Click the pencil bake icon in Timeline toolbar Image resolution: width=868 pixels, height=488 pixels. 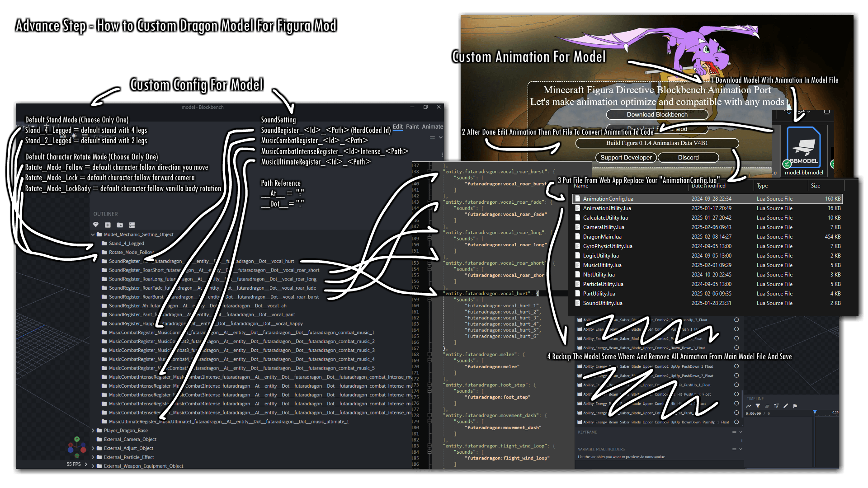click(786, 406)
